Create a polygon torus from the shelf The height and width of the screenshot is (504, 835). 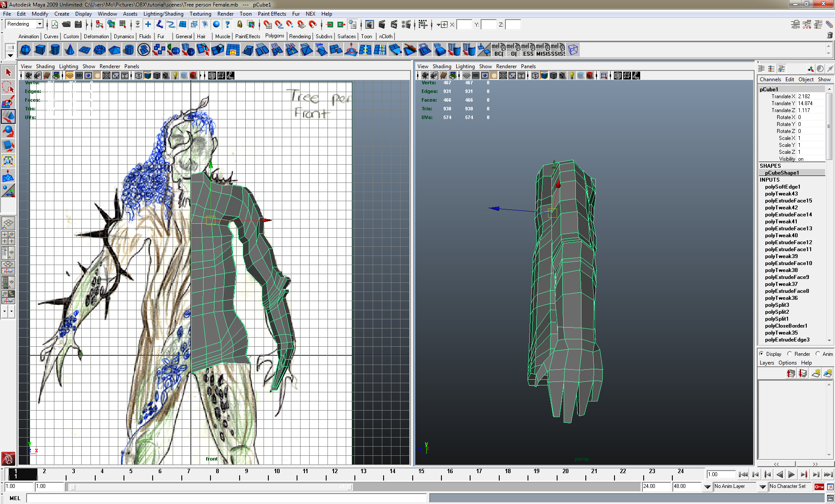click(x=100, y=50)
